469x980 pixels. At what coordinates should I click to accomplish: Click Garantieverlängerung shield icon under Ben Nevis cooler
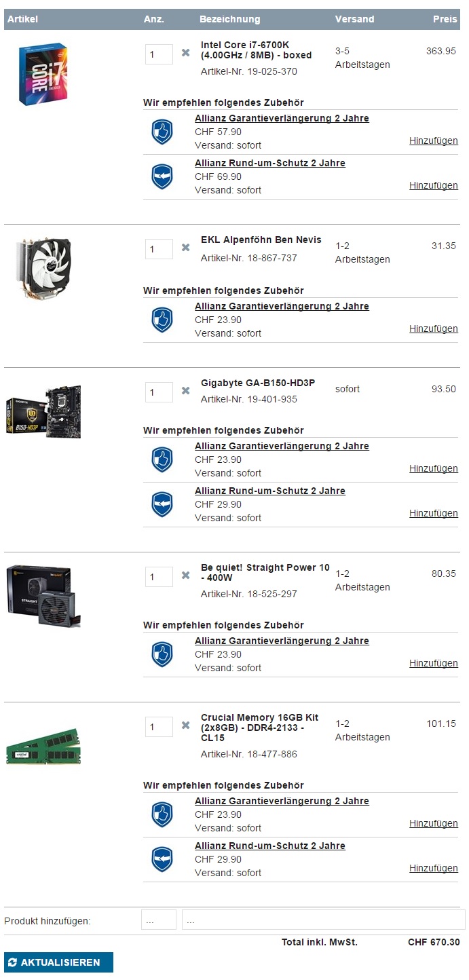point(162,320)
